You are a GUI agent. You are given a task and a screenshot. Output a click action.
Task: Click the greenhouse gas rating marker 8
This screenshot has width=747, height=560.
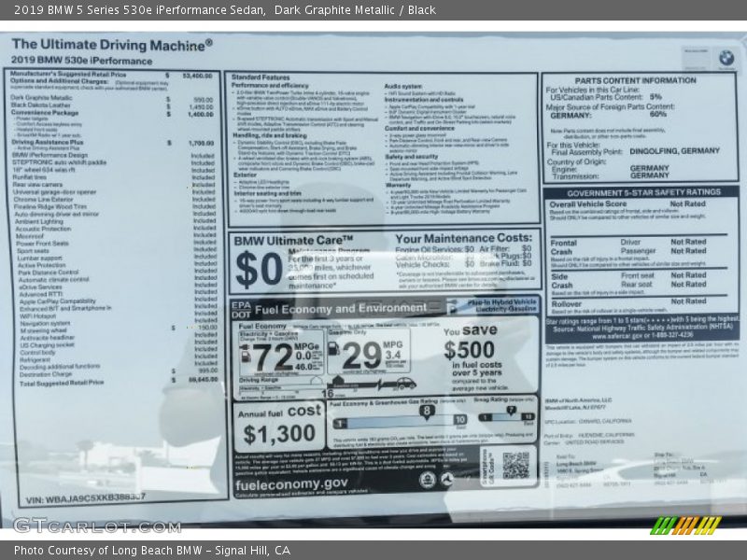click(x=427, y=410)
